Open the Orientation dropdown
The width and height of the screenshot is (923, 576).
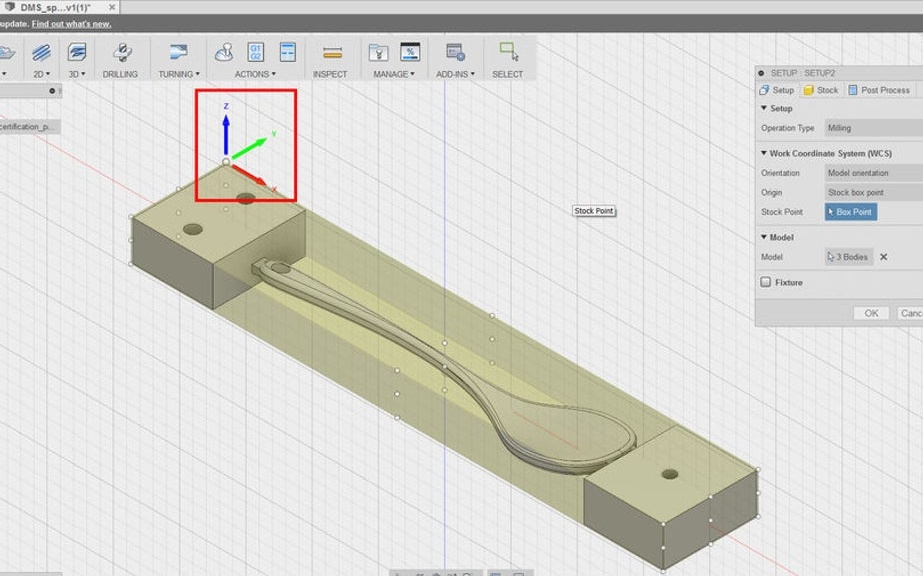coord(872,173)
